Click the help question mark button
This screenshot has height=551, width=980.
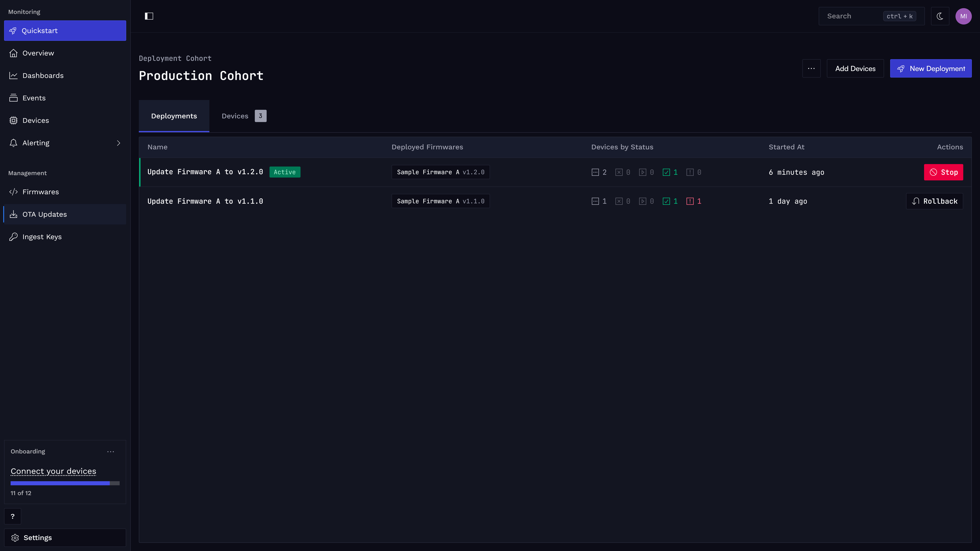click(13, 516)
